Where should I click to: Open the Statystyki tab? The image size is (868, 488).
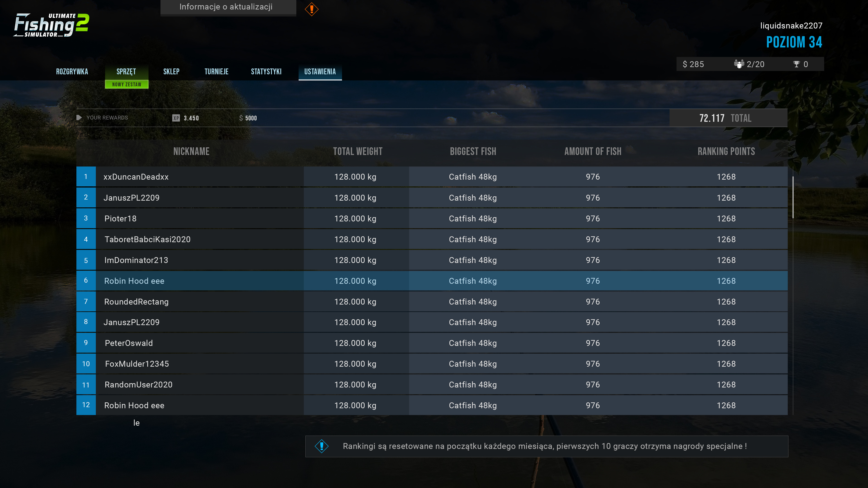coord(266,71)
